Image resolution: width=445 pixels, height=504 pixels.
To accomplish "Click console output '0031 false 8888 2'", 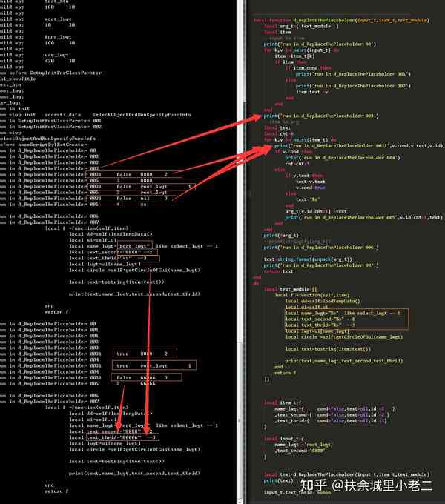I will 134,174.
